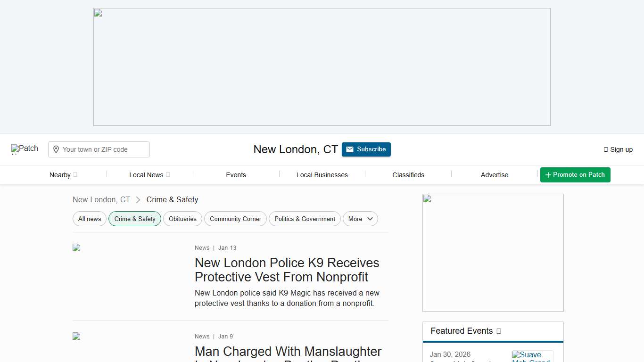This screenshot has width=644, height=362.
Task: Click the envelope icon on Subscribe button
Action: [x=350, y=149]
